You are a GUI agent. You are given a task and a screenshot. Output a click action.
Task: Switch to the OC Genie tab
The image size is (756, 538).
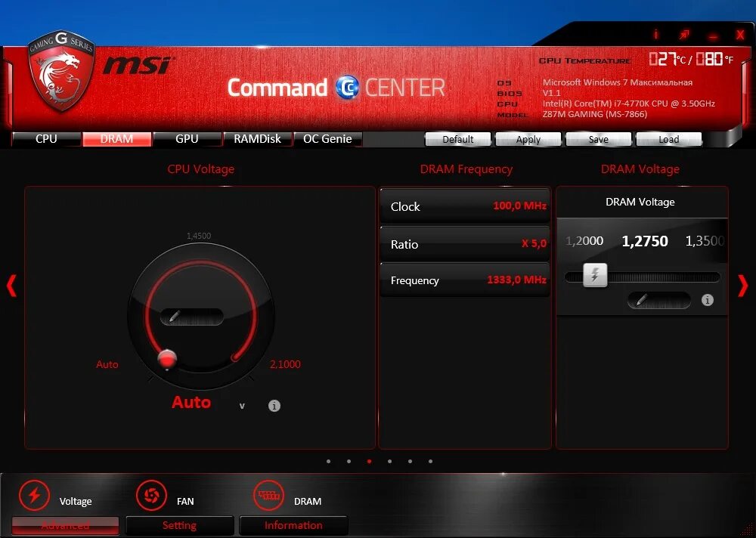(328, 139)
